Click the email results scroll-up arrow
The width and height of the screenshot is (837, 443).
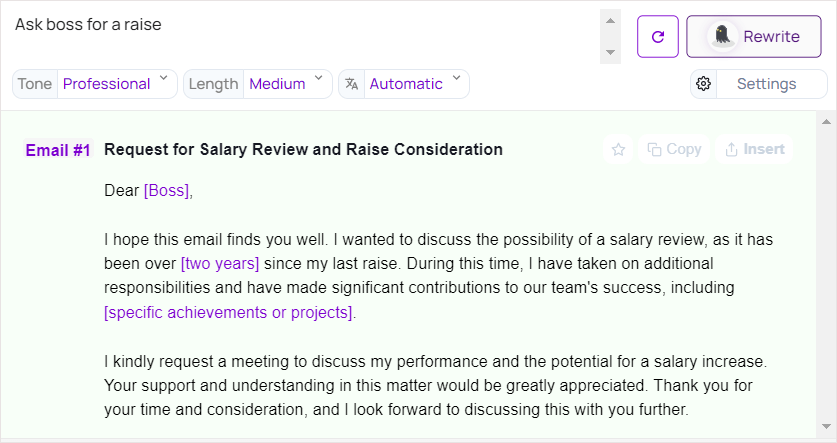click(x=827, y=122)
